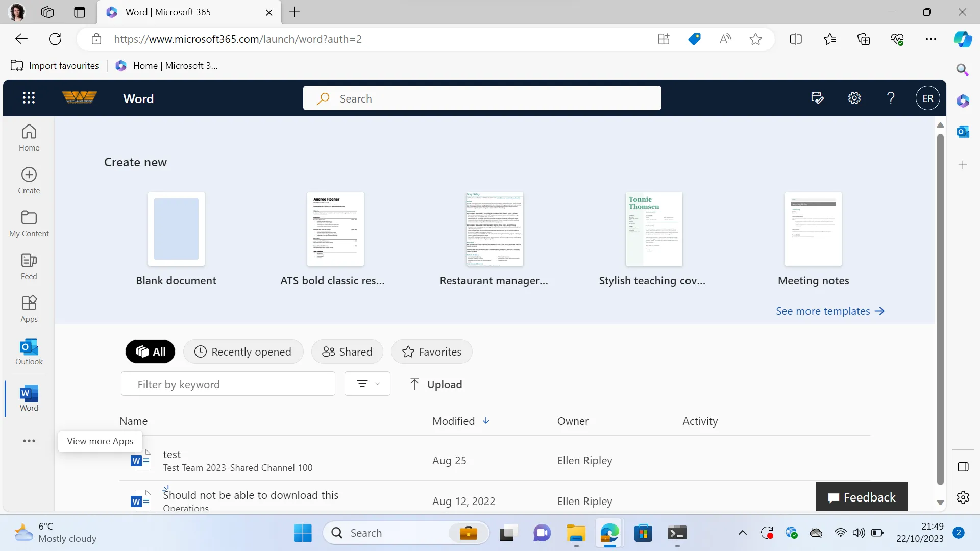The width and height of the screenshot is (980, 551).
Task: Open a new browser tab
Action: 295,12
